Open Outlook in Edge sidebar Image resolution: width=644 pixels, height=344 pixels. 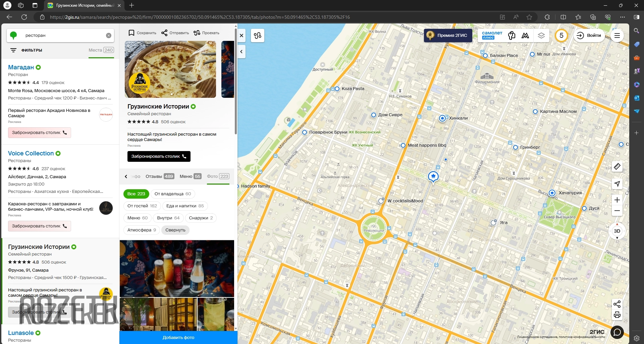pyautogui.click(x=636, y=98)
